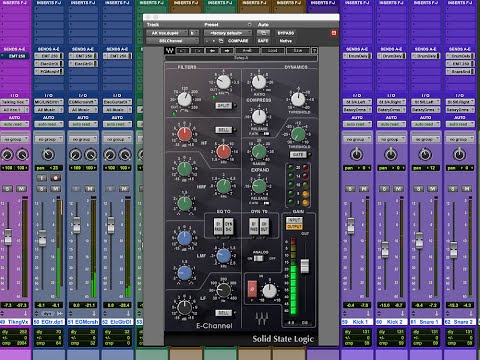Toggle the red phase invert button
Viewport: 480px width, 360px height.
tap(252, 289)
